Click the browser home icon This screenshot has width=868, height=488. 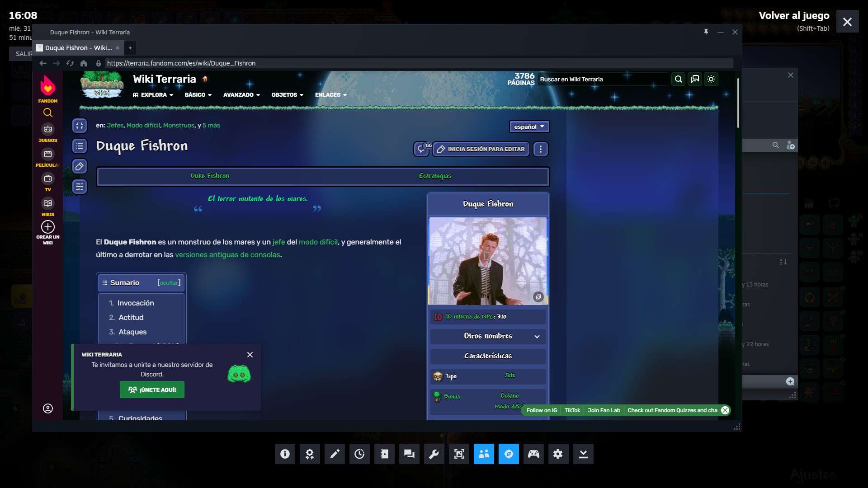click(84, 63)
